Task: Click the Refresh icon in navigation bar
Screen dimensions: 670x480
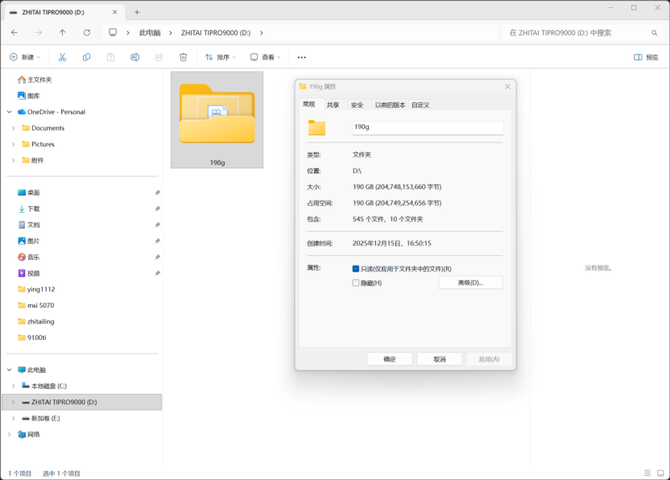Action: coord(87,32)
